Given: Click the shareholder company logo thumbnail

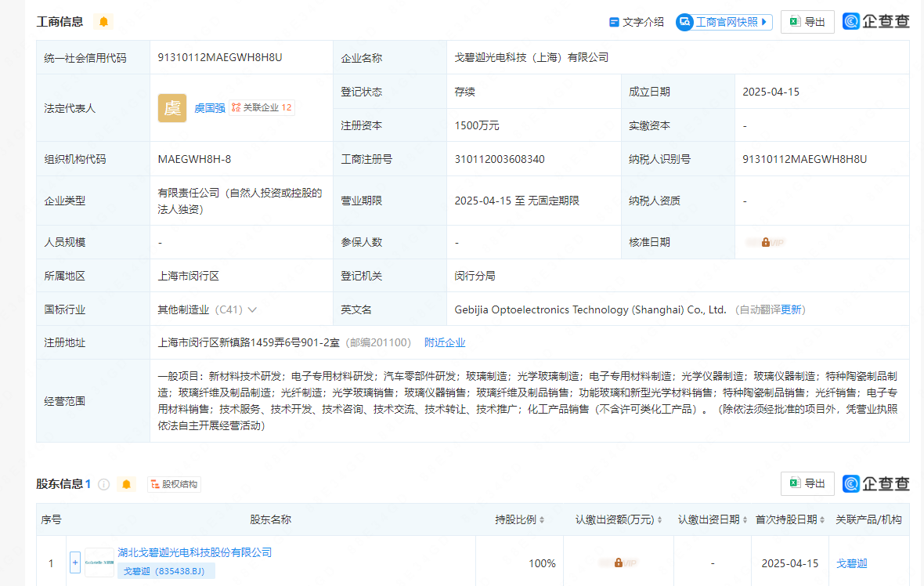Looking at the screenshot, I should click(98, 562).
